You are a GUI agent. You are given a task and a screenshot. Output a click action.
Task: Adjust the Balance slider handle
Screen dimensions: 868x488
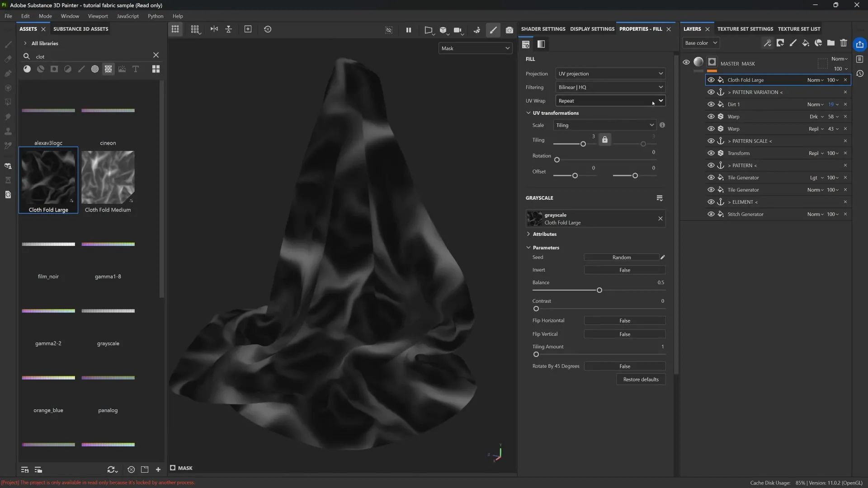pyautogui.click(x=599, y=290)
